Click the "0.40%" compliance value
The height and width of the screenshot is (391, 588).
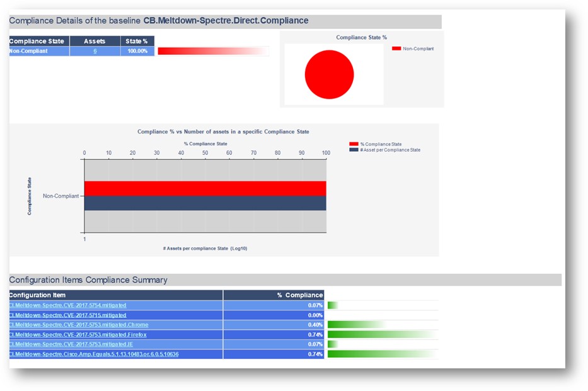[x=315, y=325]
